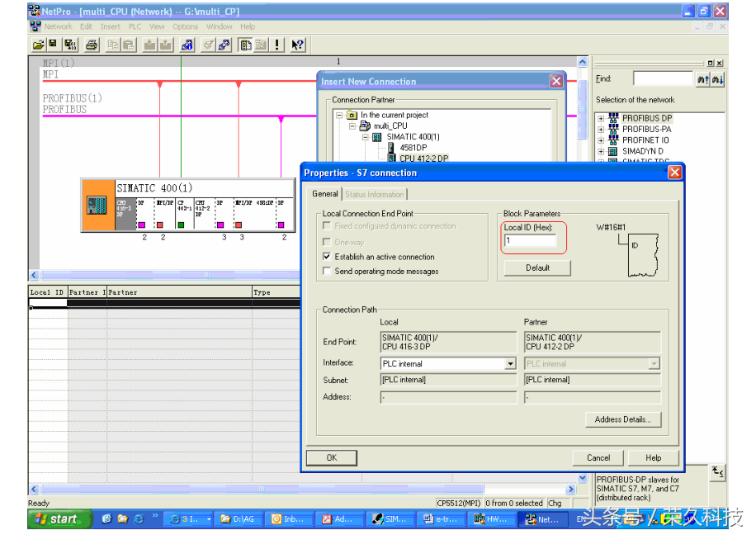Open Address Details
Viewport: 756px width, 535px height.
(622, 419)
